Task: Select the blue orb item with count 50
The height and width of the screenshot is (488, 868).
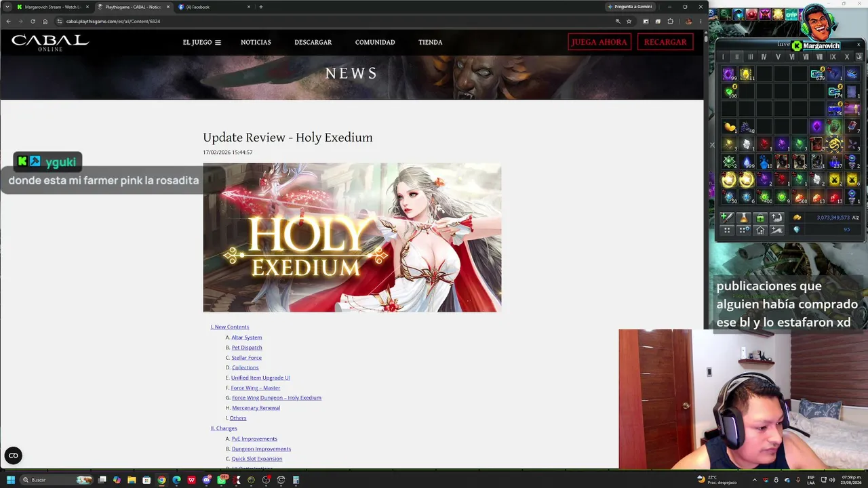Action: point(729,197)
